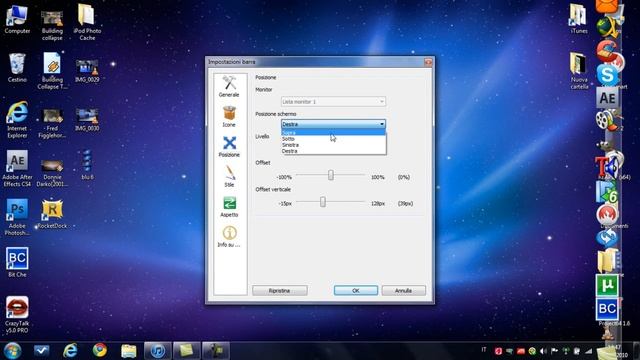640x360 pixels.
Task: Open the IT language indicator
Action: tap(484, 350)
